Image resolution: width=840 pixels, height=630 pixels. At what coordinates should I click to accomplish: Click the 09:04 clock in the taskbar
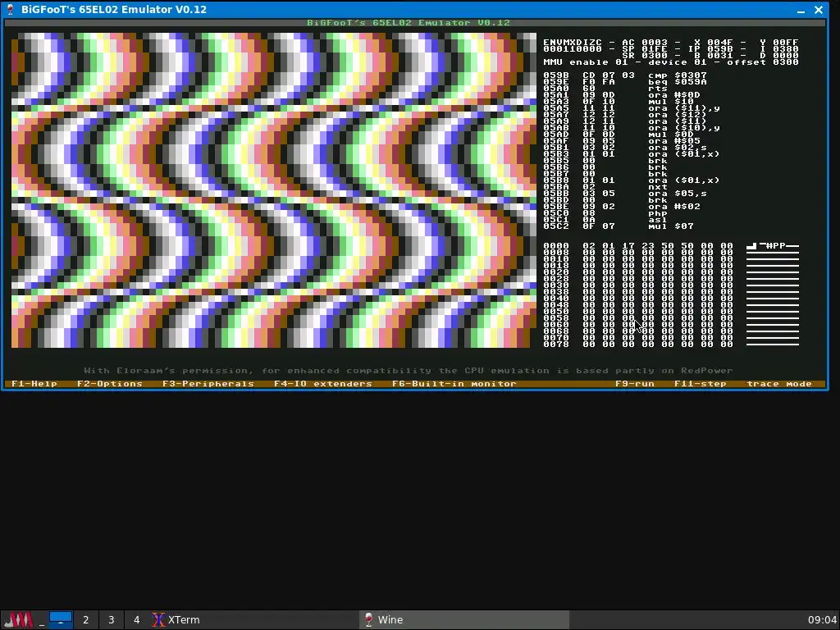click(822, 620)
